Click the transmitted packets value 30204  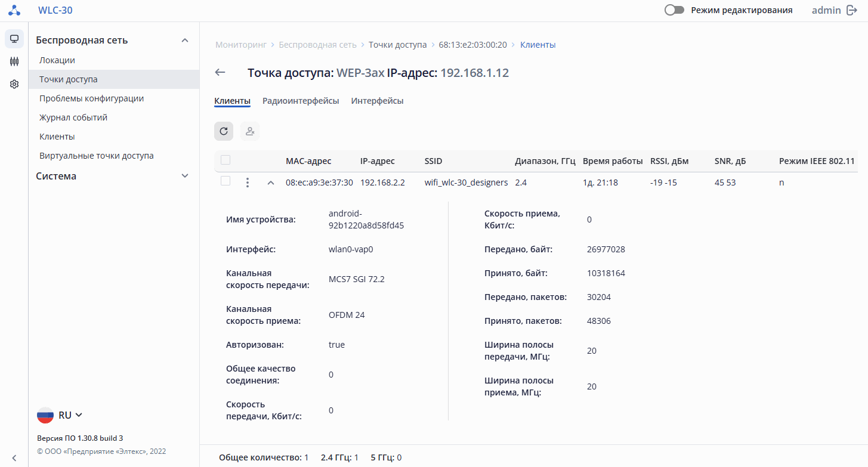599,297
